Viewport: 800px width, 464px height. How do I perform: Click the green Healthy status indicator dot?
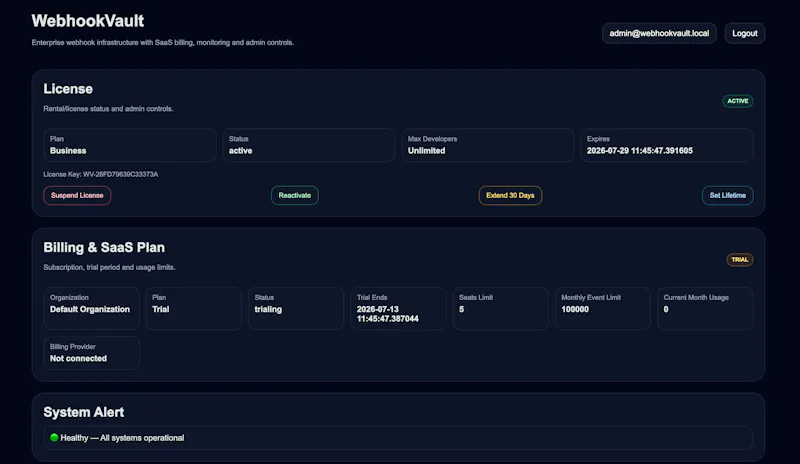click(x=54, y=437)
